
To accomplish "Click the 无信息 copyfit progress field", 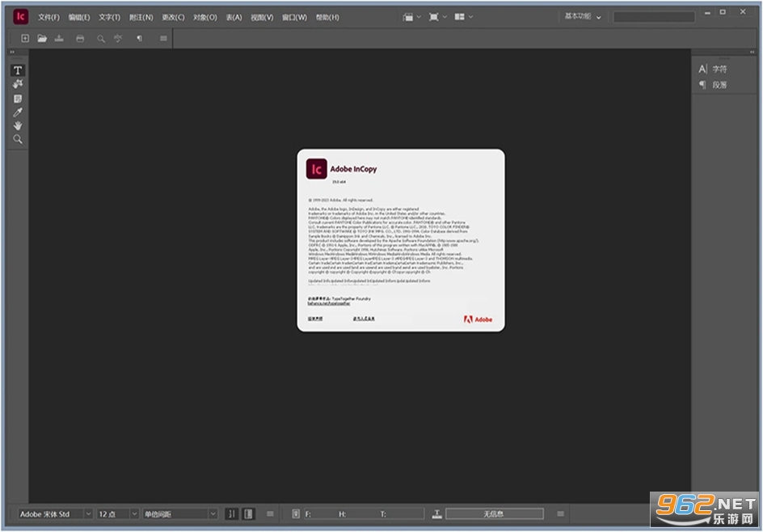I will [495, 514].
